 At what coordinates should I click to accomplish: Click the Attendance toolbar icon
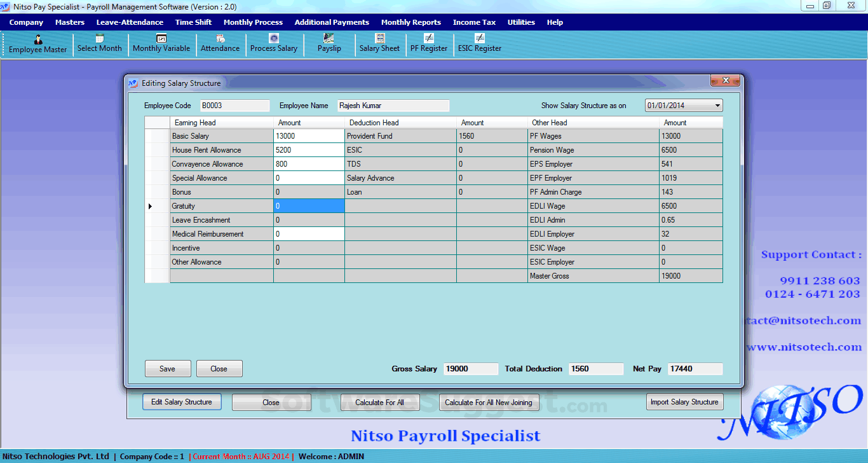click(x=220, y=44)
